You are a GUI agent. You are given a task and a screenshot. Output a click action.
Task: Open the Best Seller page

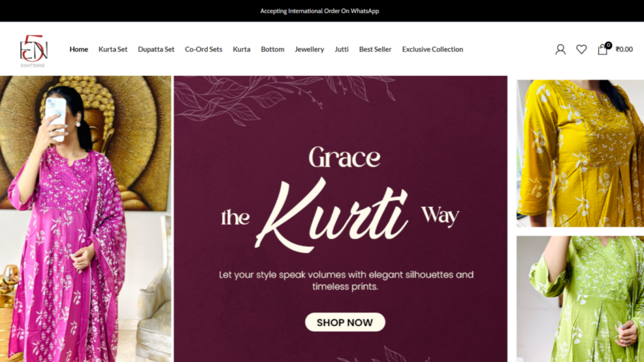click(x=375, y=49)
